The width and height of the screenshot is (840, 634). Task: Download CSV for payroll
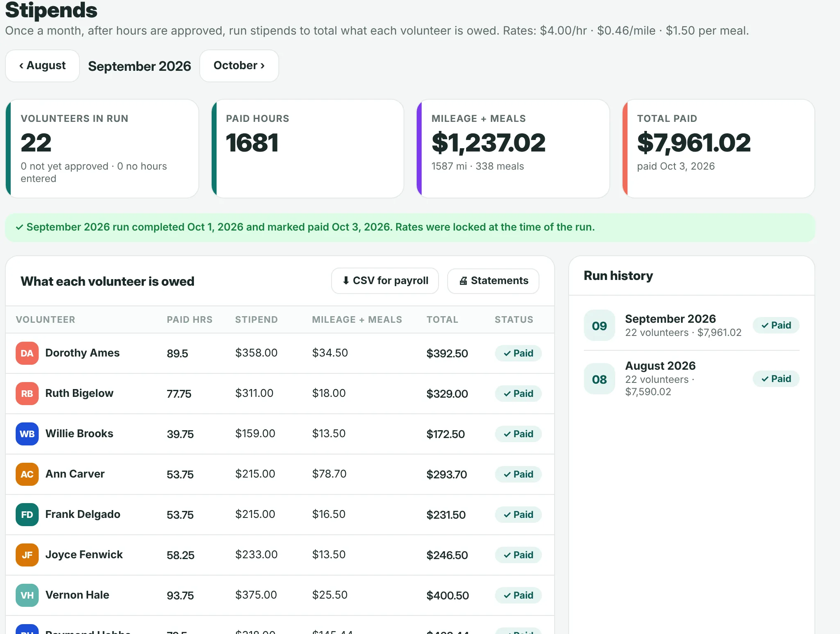[x=385, y=281]
